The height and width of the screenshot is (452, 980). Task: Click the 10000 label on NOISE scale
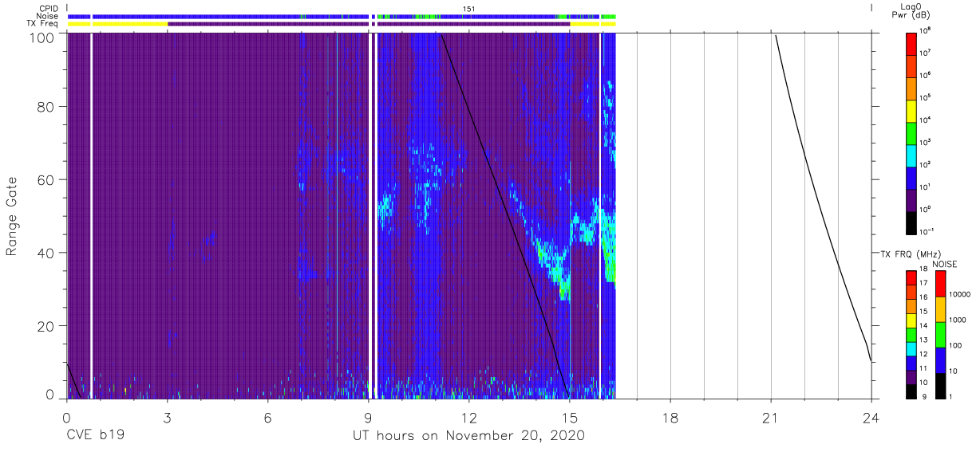(x=960, y=295)
